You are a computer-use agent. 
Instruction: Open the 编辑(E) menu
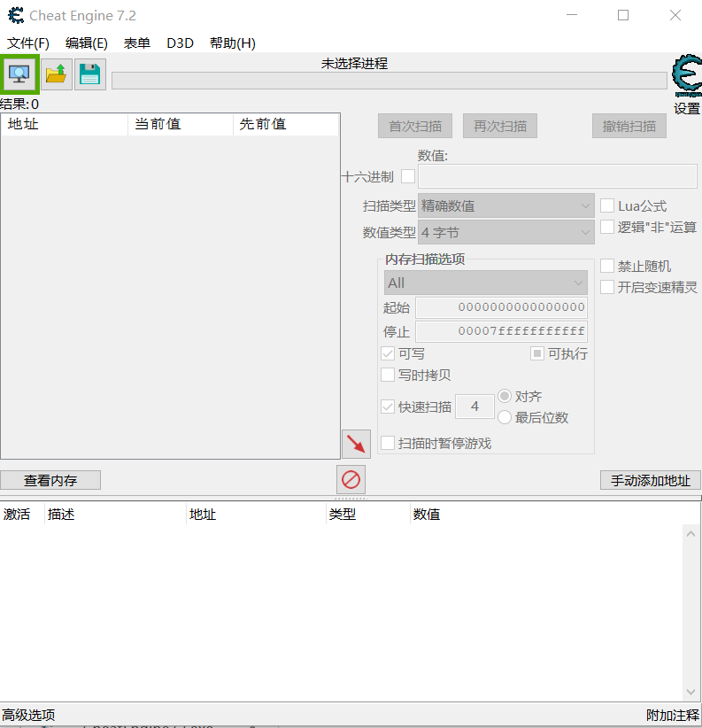[87, 43]
